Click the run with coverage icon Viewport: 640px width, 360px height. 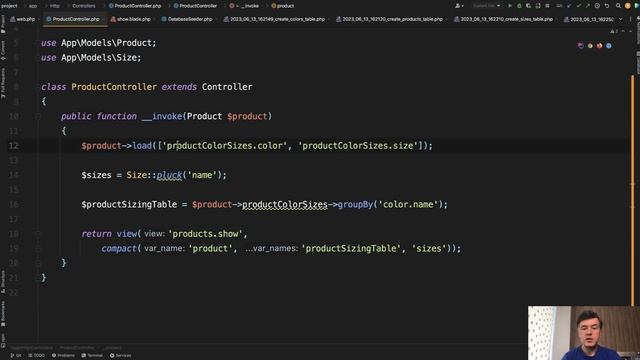[529, 6]
